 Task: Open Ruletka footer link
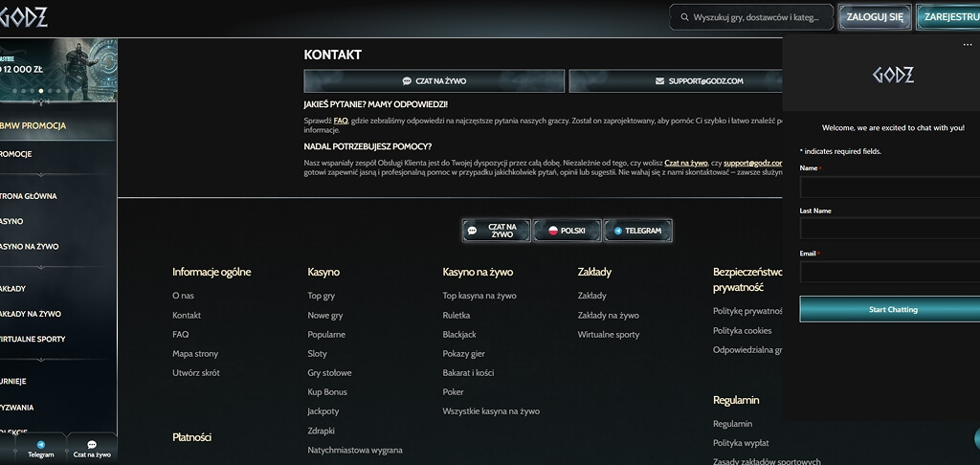[457, 316]
